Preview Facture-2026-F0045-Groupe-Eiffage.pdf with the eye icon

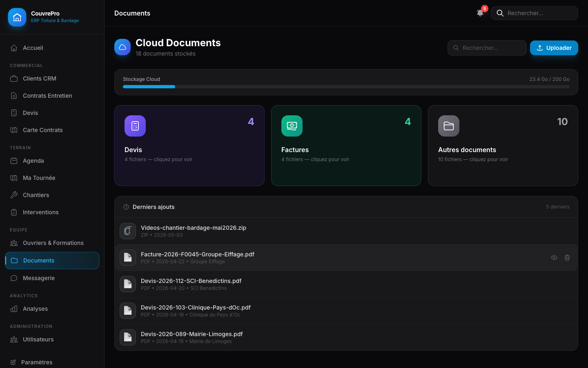coord(554,258)
